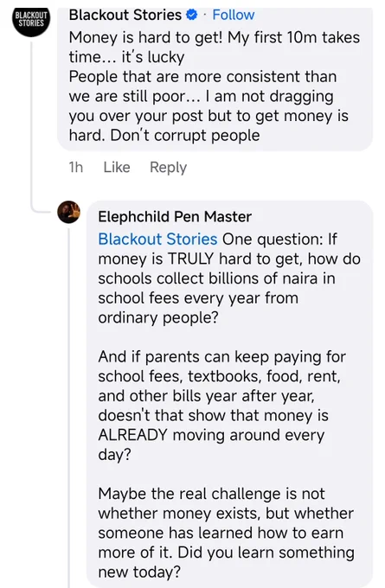The width and height of the screenshot is (385, 588).
Task: Open the Blackout Stories commenter name
Action: click(125, 15)
